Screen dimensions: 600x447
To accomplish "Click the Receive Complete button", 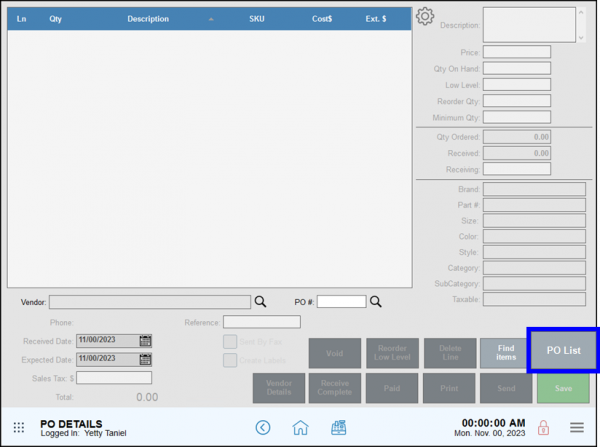I will pos(334,388).
